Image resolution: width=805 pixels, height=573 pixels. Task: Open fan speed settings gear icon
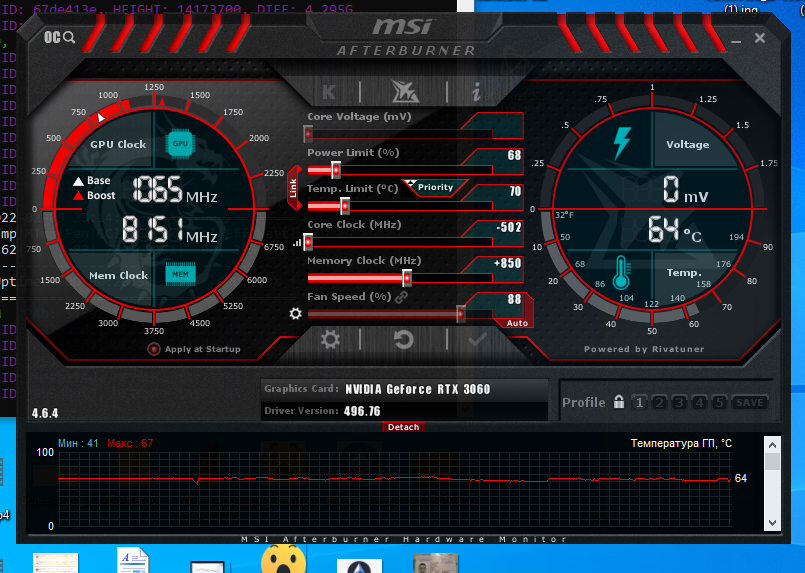(295, 313)
